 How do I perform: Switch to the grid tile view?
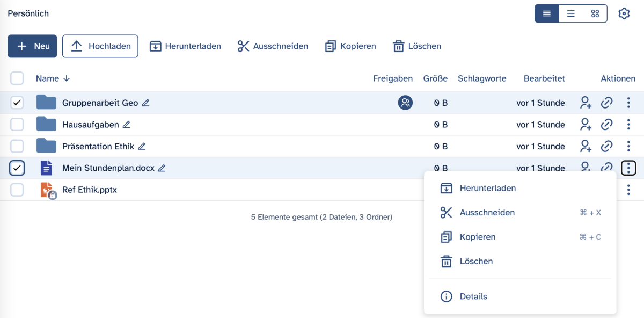[595, 14]
